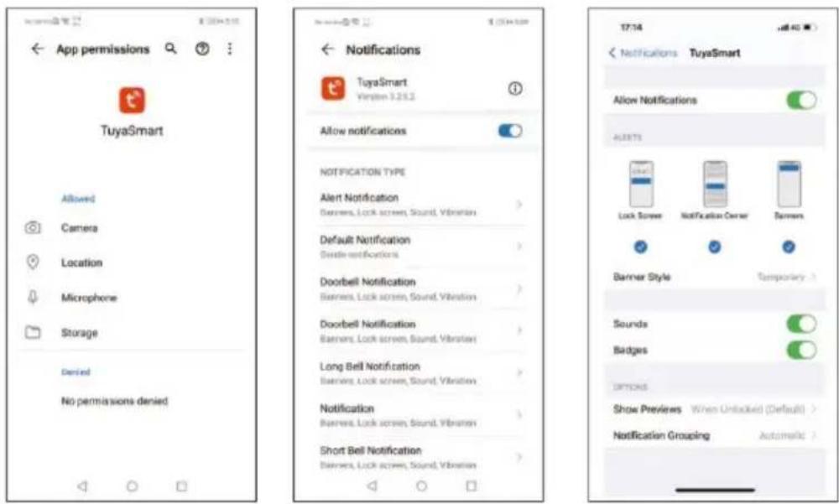839x504 pixels.
Task: Tap the Badges label
Action: pyautogui.click(x=630, y=350)
